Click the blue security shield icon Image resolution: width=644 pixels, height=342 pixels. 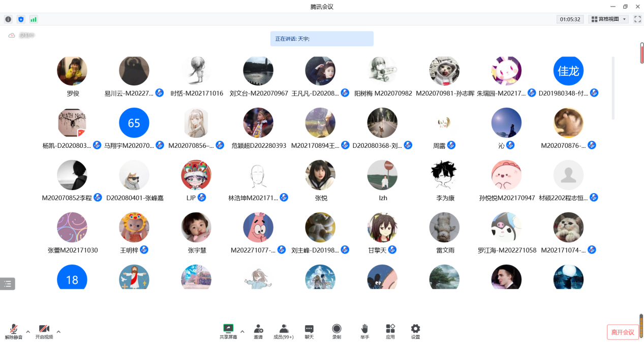pos(21,19)
